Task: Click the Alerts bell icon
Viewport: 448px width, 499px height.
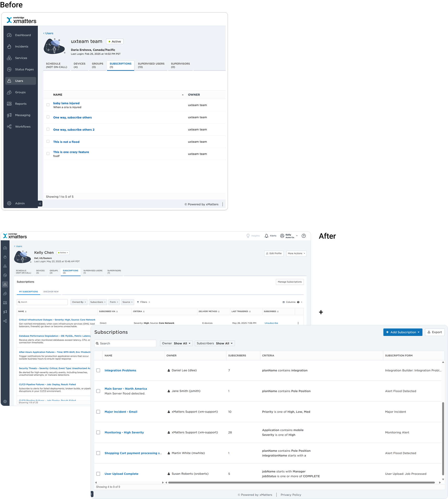Action: click(x=266, y=236)
